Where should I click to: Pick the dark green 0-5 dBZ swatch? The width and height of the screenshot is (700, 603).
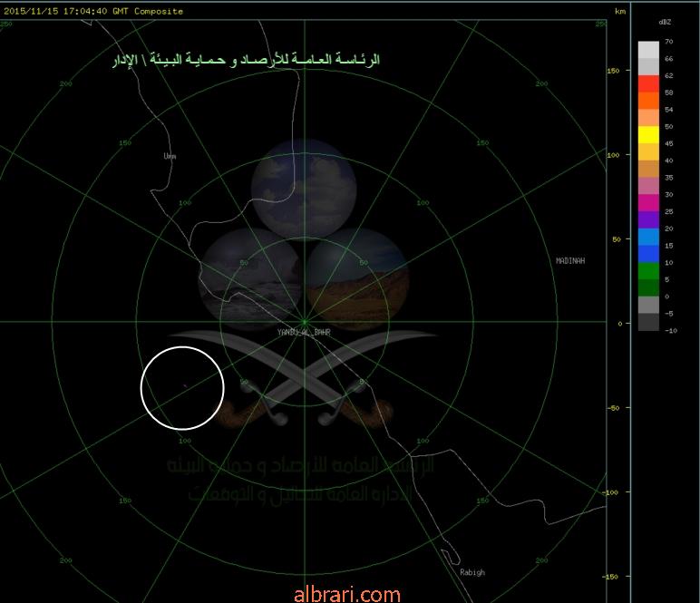click(x=648, y=287)
